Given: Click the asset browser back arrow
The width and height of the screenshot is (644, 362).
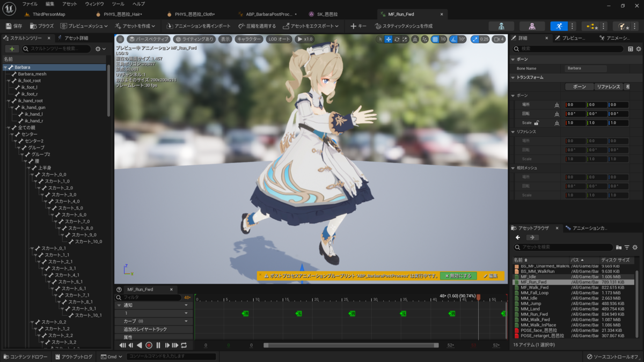Looking at the screenshot, I should pyautogui.click(x=518, y=238).
